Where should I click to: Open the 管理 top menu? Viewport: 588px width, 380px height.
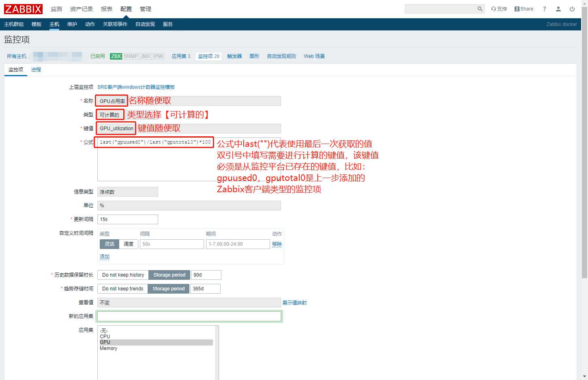pyautogui.click(x=146, y=9)
